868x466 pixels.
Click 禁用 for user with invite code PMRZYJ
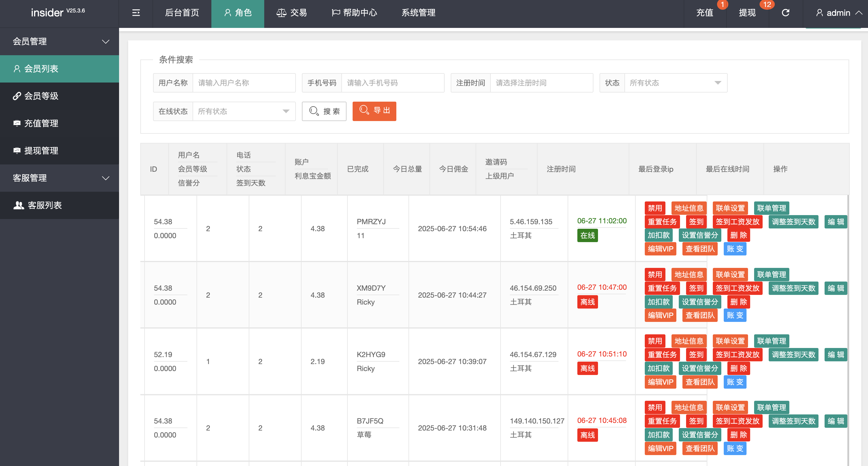655,208
